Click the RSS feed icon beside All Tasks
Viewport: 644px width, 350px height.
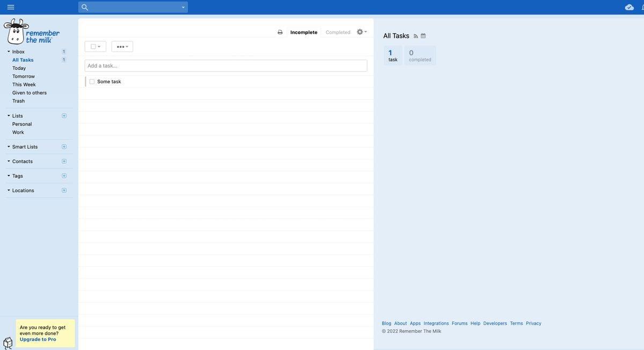[x=415, y=36]
